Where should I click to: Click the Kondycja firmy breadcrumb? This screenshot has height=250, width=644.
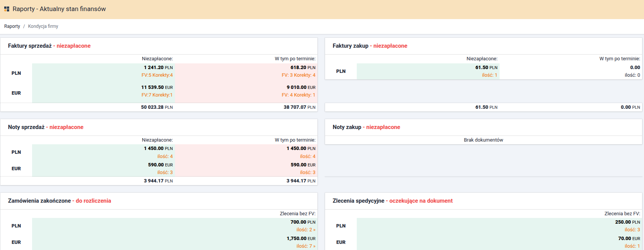tap(43, 26)
